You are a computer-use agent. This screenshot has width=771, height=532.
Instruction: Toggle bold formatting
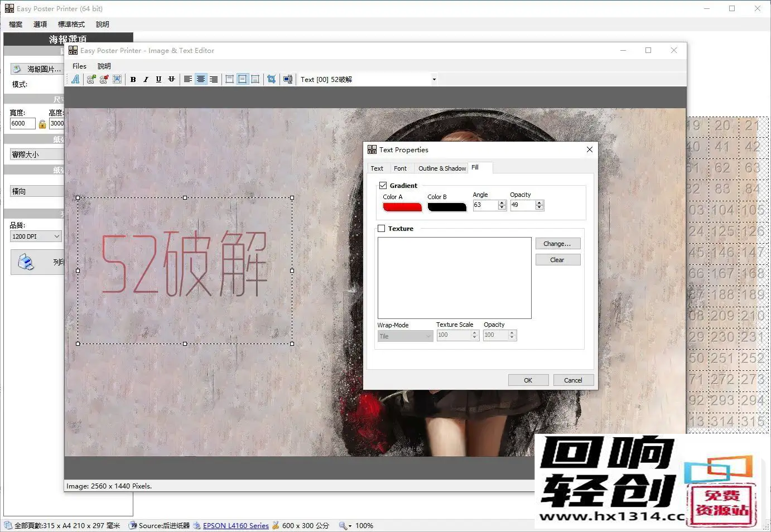click(x=133, y=79)
